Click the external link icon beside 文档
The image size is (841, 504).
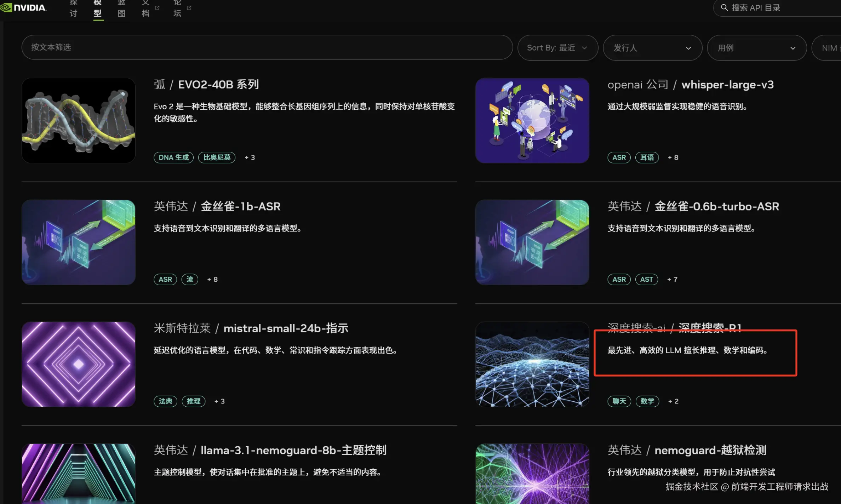pos(157,7)
